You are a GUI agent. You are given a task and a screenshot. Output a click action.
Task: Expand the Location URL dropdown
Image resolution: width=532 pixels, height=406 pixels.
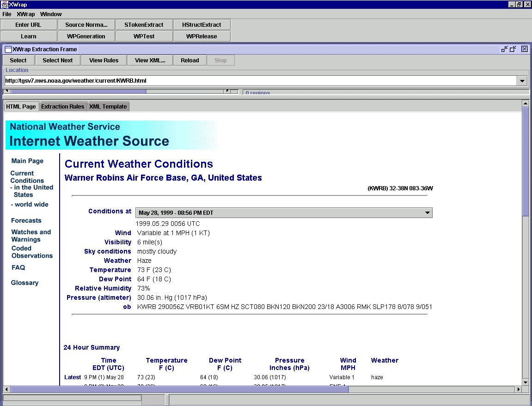point(522,81)
